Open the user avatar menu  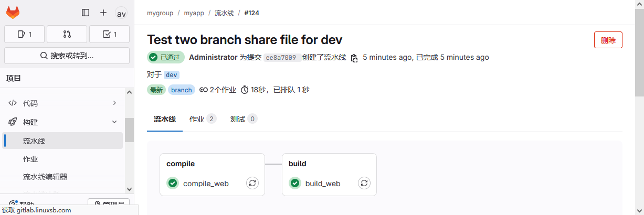click(x=121, y=13)
